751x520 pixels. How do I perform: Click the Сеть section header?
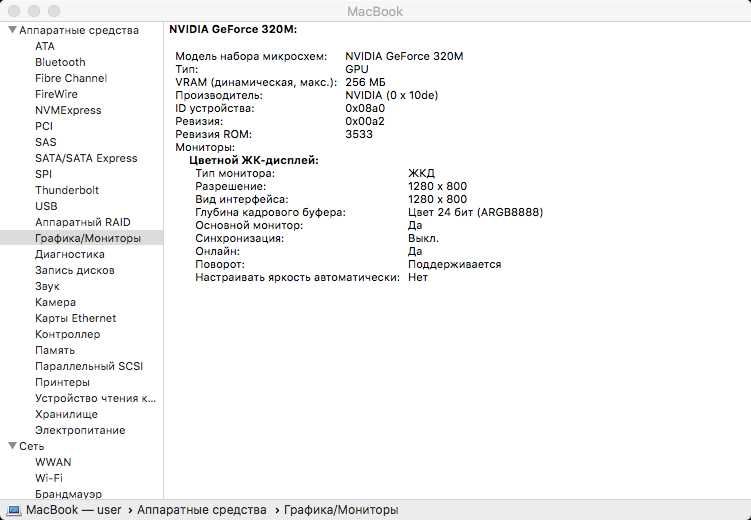(x=32, y=446)
